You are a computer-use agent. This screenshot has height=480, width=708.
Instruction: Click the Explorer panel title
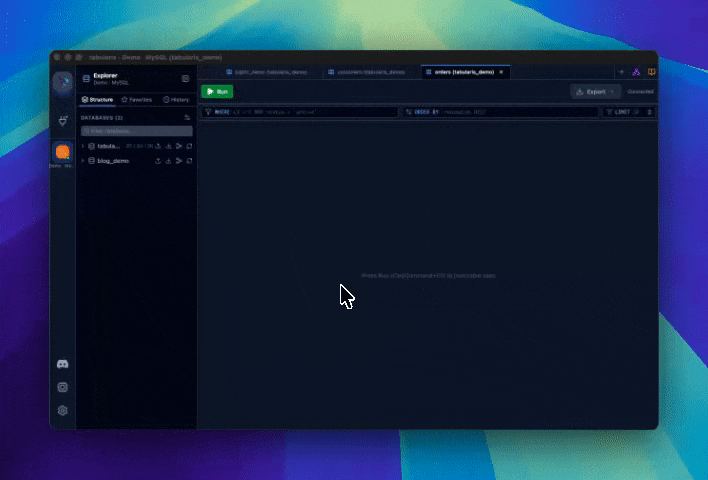(x=105, y=75)
